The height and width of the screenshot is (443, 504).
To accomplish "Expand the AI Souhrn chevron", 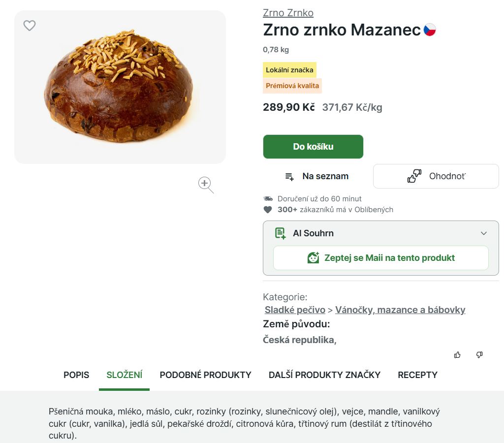I will (x=484, y=233).
